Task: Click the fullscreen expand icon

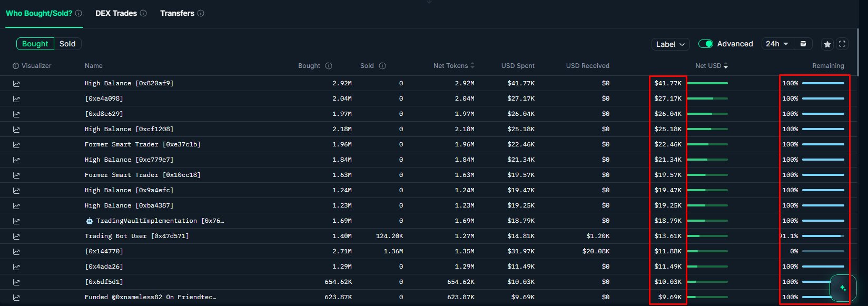Action: [x=842, y=44]
